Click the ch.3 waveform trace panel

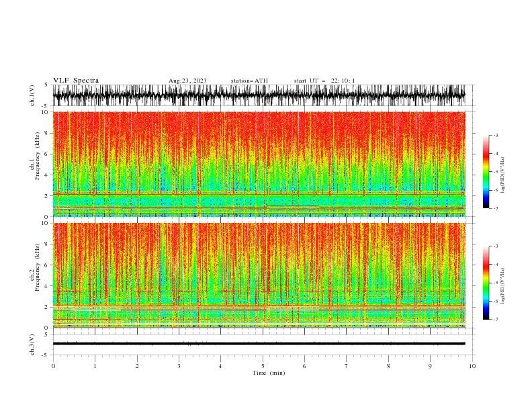point(263,345)
